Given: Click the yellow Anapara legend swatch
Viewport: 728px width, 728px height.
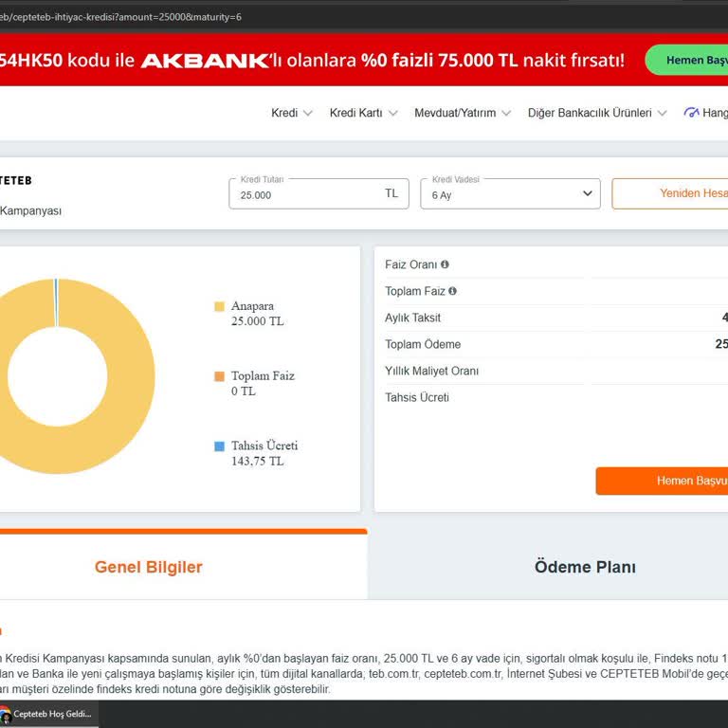Looking at the screenshot, I should click(219, 306).
